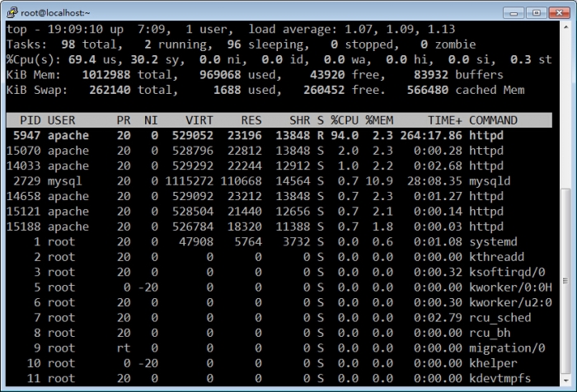This screenshot has height=392, width=577.
Task: Click the mysql user name
Action: [65, 181]
